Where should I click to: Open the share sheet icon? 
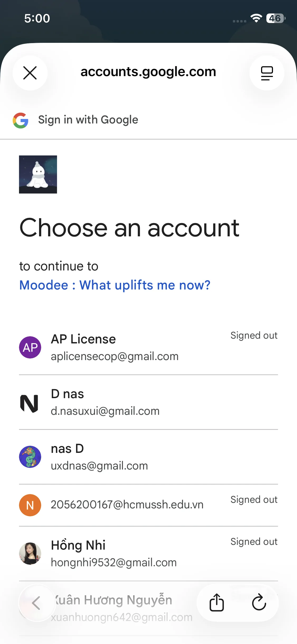point(217,603)
